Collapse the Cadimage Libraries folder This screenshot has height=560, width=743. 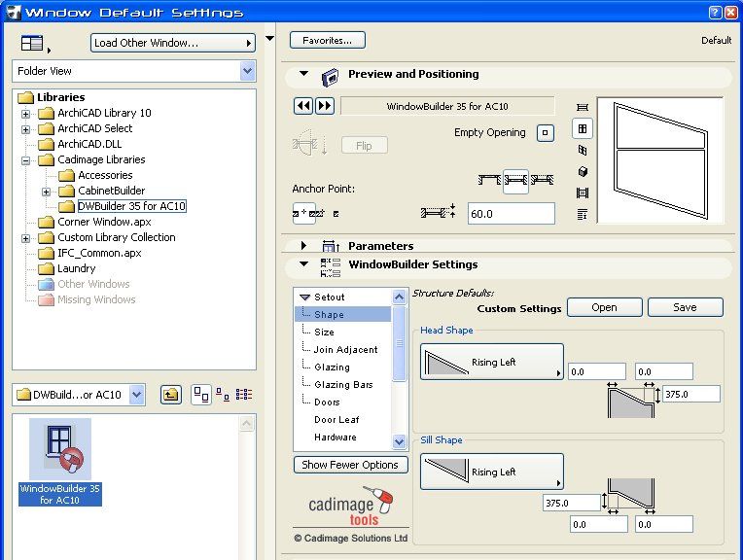[25, 160]
